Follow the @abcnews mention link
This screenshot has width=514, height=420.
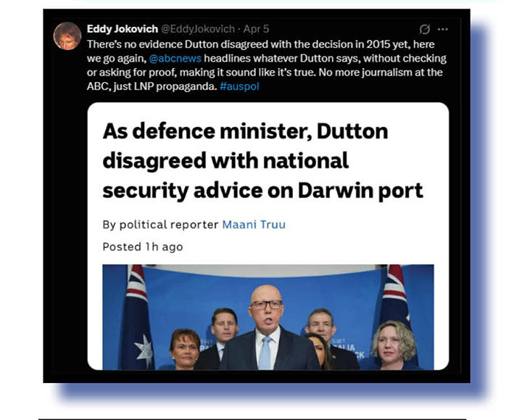[175, 59]
